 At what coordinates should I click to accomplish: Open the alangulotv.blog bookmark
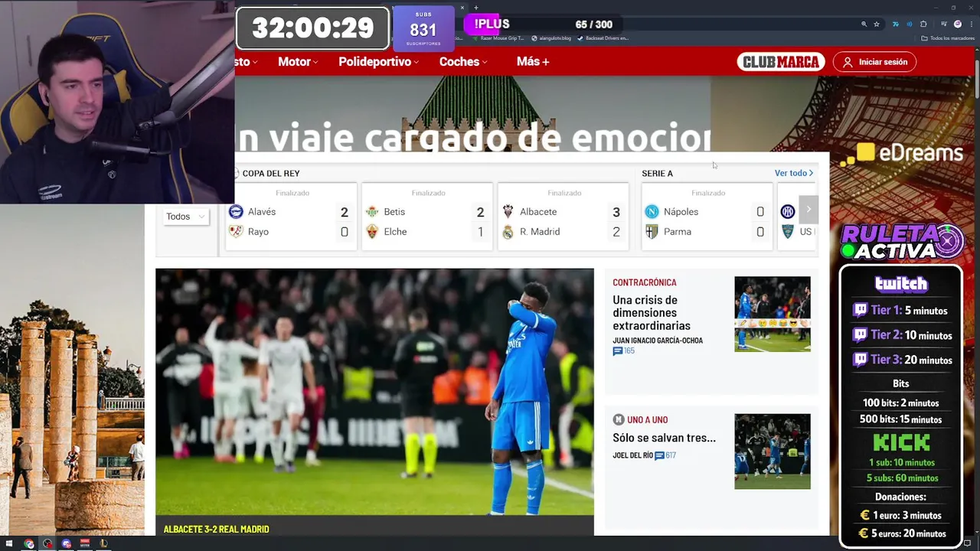[x=551, y=38]
